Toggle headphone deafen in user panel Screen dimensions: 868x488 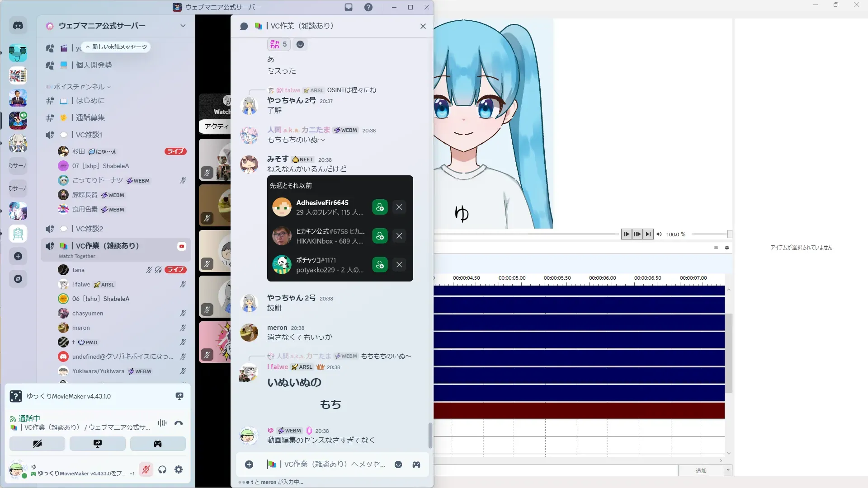[162, 470]
